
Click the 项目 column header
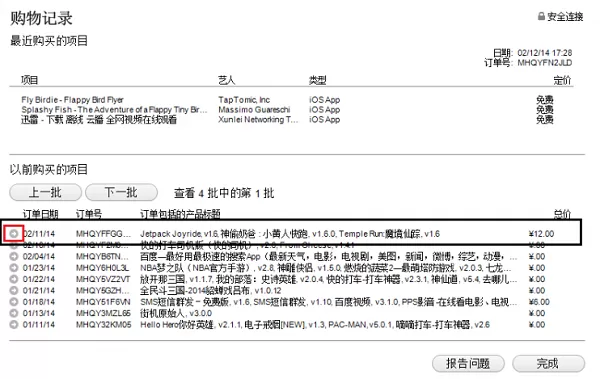[x=29, y=80]
